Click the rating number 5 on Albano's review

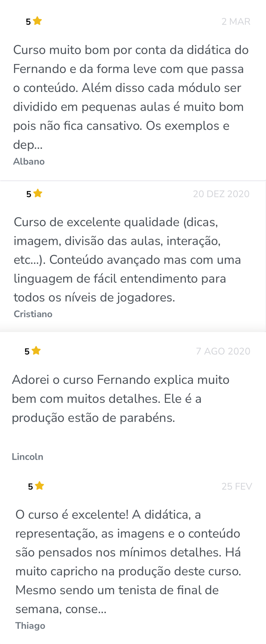[x=28, y=22]
